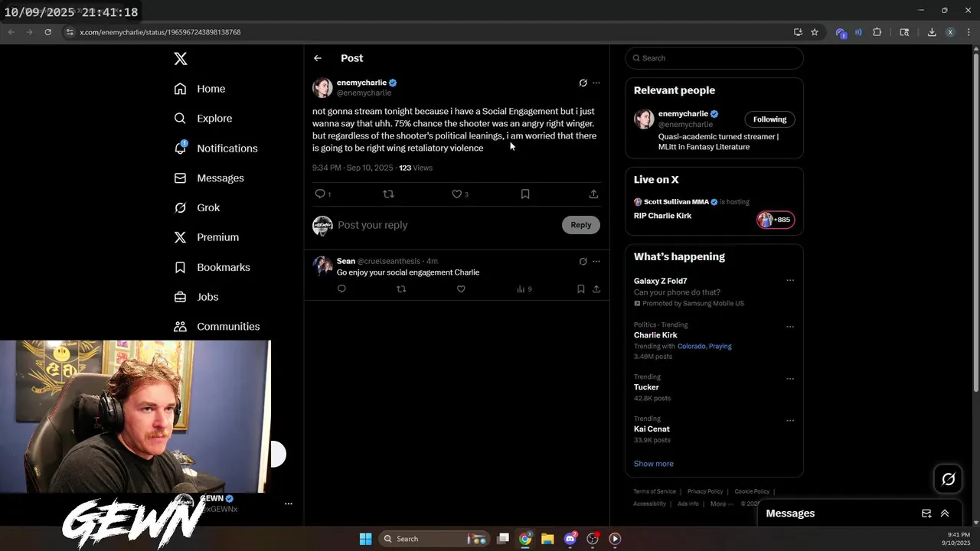The height and width of the screenshot is (551, 980).
Task: Open options for Kai Cenat trend
Action: (790, 421)
